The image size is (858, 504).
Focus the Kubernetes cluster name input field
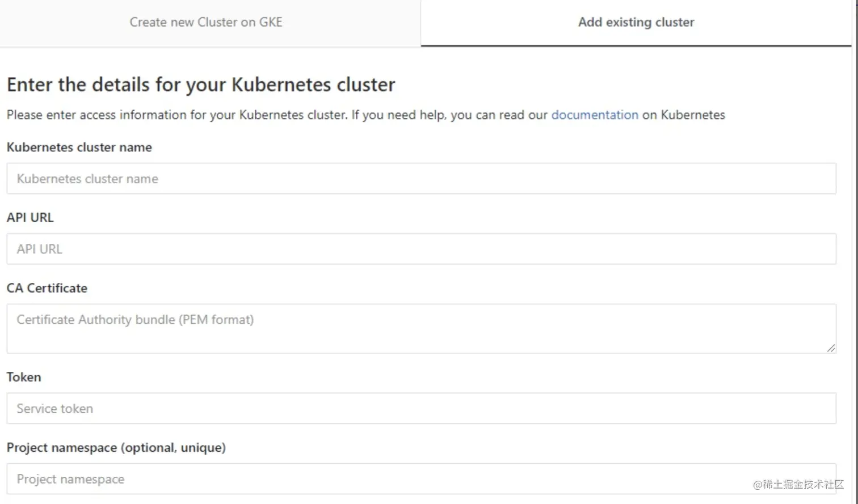coord(421,179)
